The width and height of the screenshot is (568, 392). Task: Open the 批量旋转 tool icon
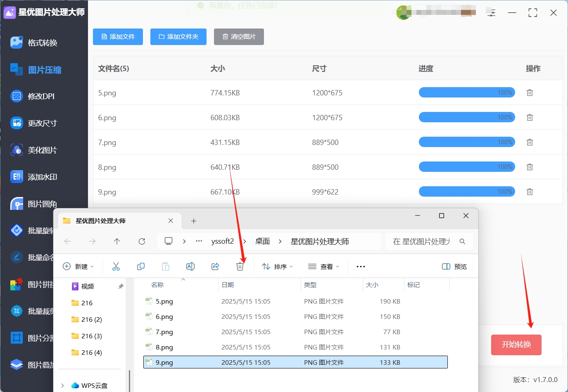click(17, 230)
